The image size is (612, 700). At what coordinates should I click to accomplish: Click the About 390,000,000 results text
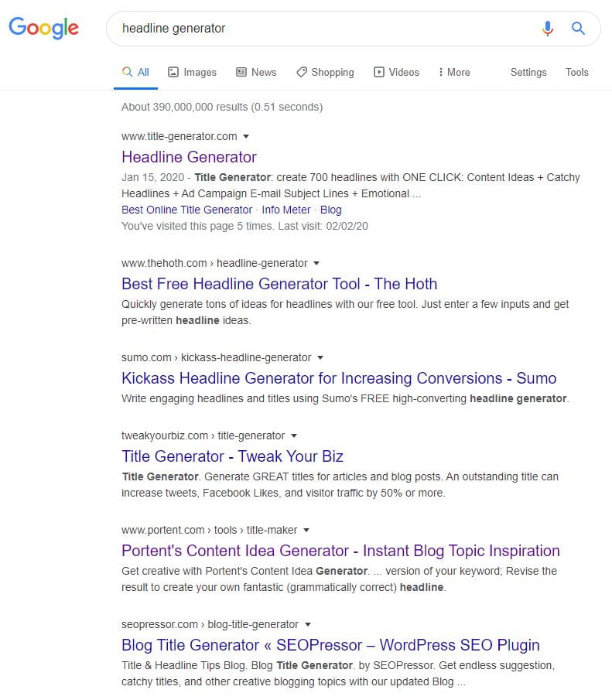point(222,108)
